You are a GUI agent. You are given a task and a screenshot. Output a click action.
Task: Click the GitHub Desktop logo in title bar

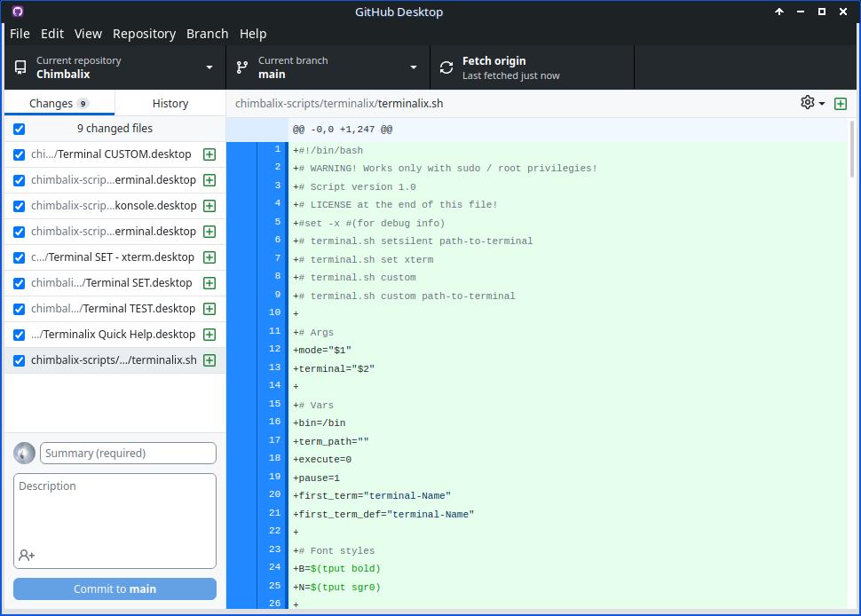(18, 12)
